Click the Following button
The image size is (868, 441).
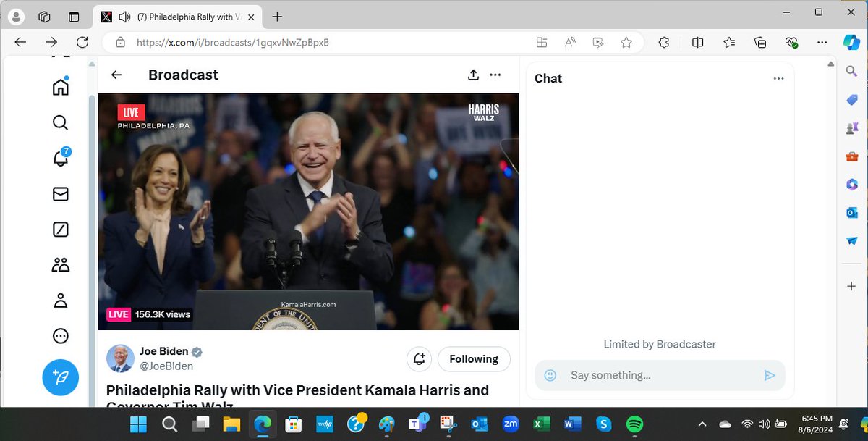(x=474, y=358)
